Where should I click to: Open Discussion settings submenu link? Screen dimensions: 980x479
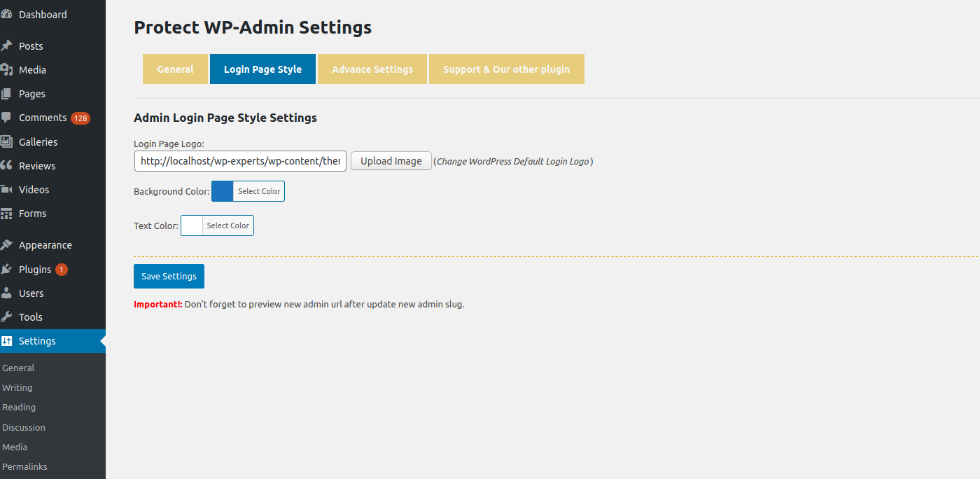click(x=24, y=427)
